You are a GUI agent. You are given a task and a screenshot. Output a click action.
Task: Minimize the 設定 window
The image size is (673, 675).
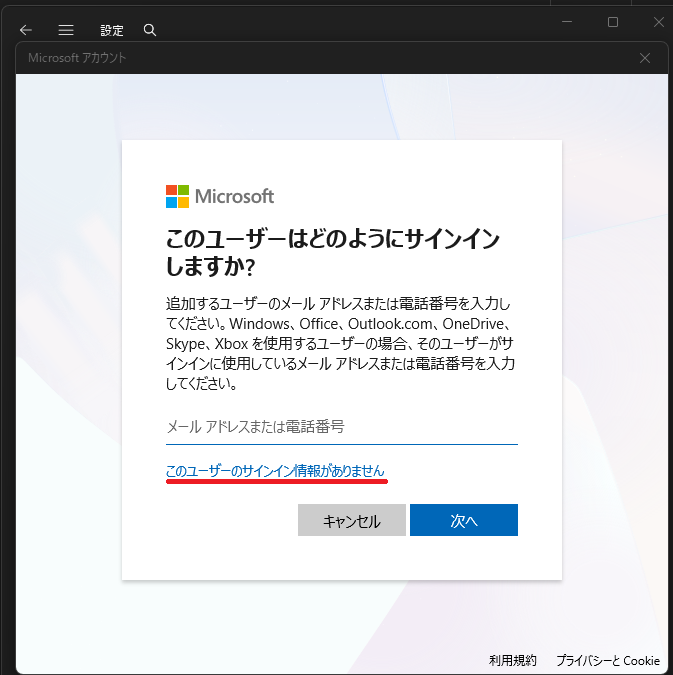pyautogui.click(x=567, y=22)
